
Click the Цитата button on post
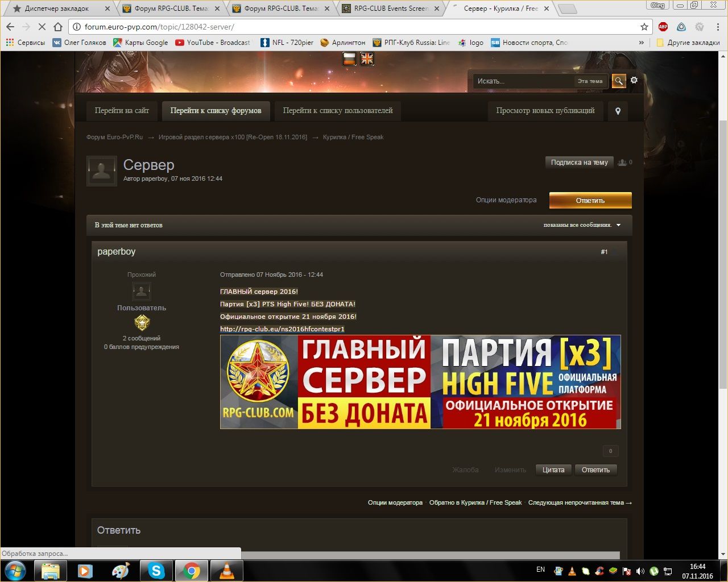pyautogui.click(x=553, y=470)
